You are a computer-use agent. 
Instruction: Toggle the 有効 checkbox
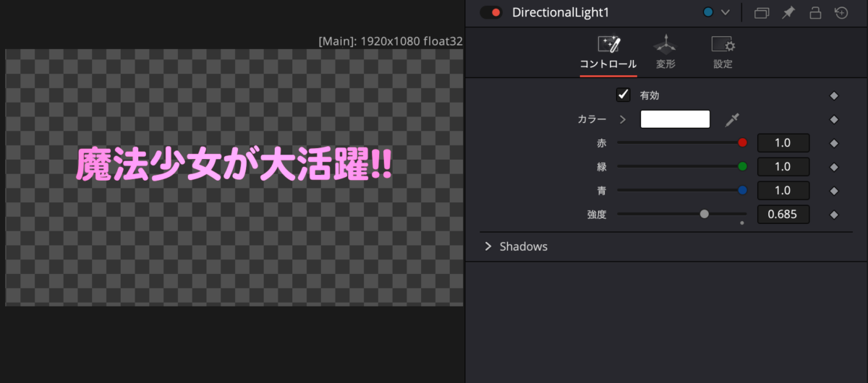pos(623,95)
